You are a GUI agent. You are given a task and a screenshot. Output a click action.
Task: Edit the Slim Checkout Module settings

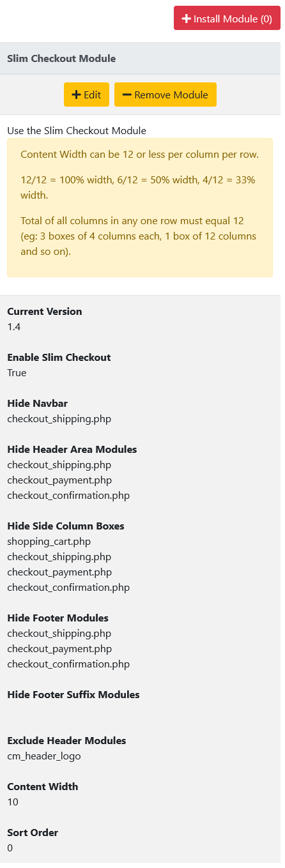(x=87, y=95)
